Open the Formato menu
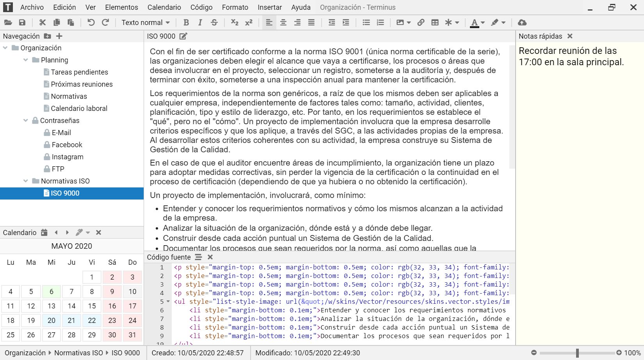 coord(235,7)
